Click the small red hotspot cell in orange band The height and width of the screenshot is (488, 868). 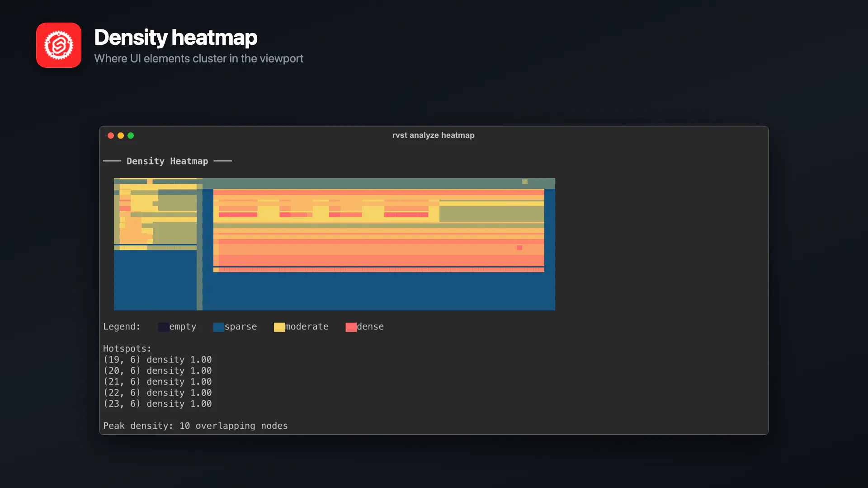click(x=519, y=248)
